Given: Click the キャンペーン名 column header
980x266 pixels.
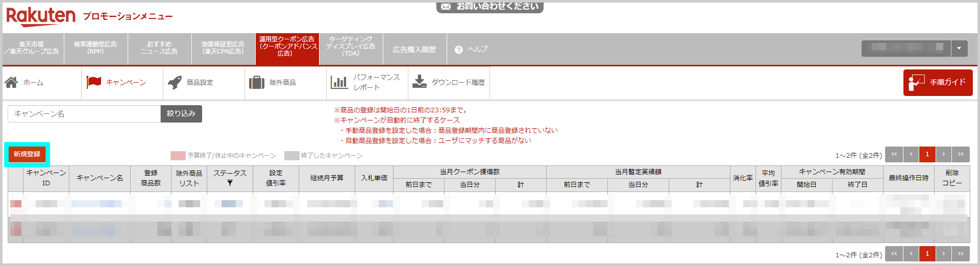Looking at the screenshot, I should coord(100,178).
